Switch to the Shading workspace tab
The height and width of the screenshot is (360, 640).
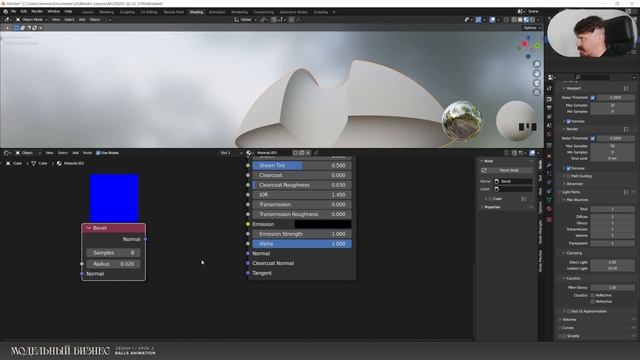pyautogui.click(x=196, y=12)
